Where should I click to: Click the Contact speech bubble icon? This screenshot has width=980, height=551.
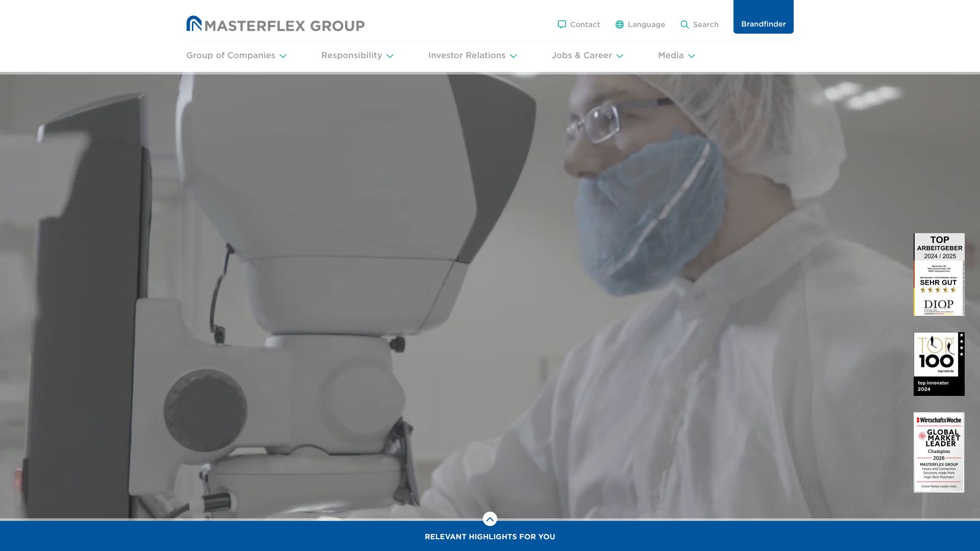(x=562, y=24)
